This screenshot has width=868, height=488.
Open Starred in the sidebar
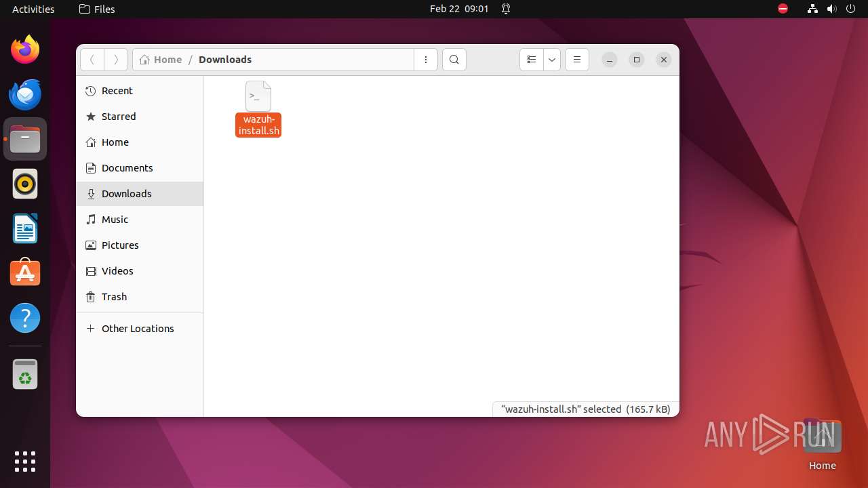(x=140, y=117)
